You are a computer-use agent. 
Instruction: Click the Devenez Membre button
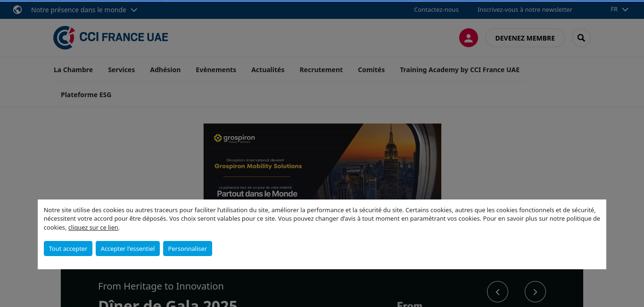(x=525, y=38)
